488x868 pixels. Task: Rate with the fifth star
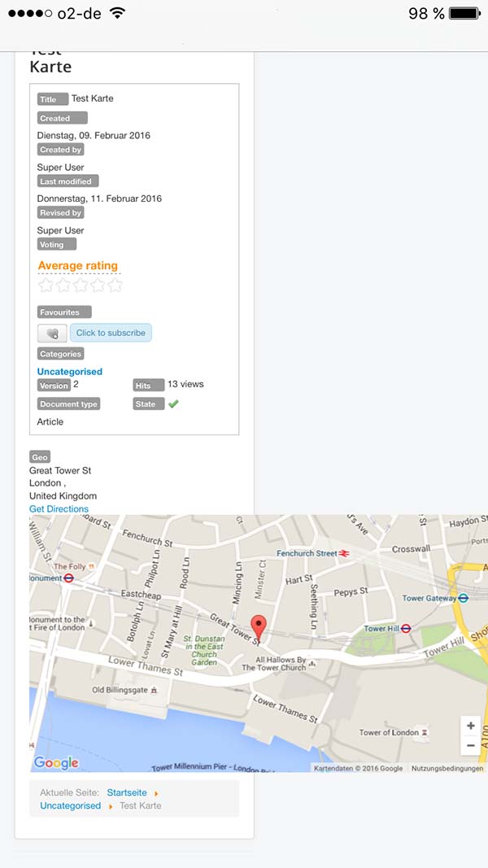(115, 285)
